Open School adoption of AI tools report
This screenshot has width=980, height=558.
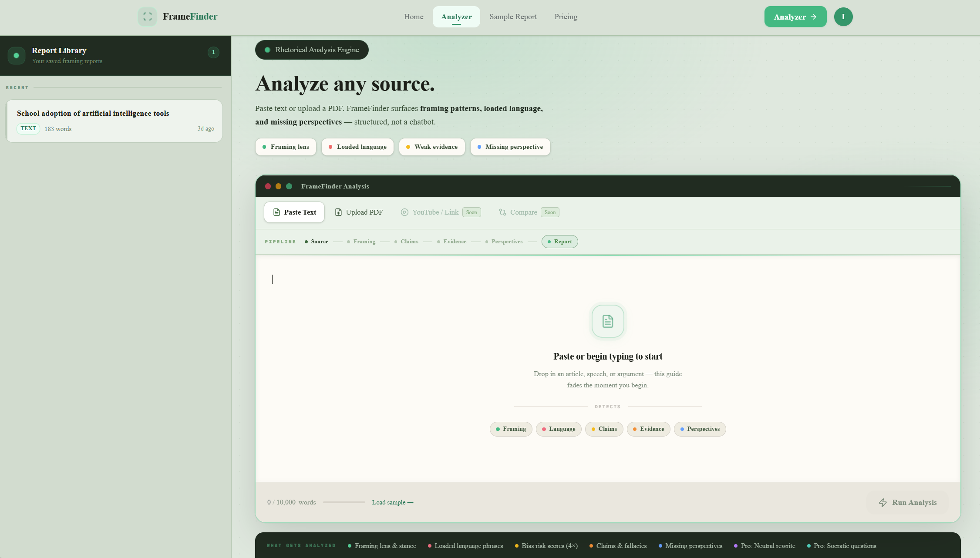[x=115, y=121]
